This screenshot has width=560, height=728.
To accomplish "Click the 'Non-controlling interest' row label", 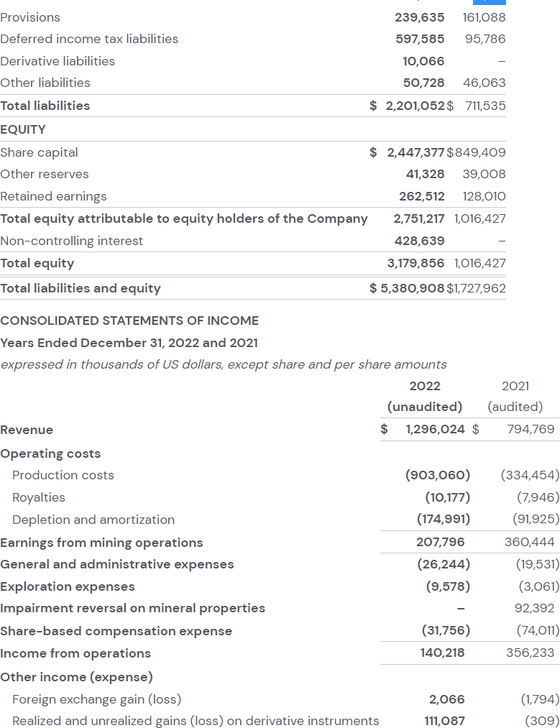I will [72, 241].
